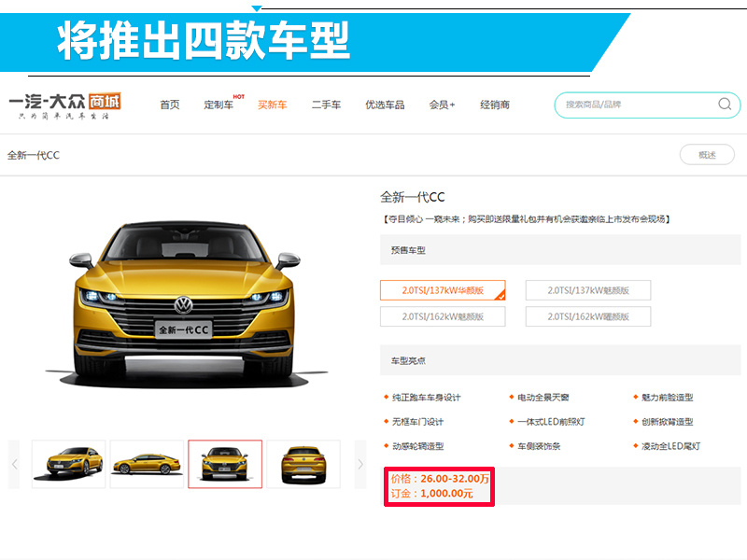Click the 动感轮辋造型 highlight

(417, 446)
